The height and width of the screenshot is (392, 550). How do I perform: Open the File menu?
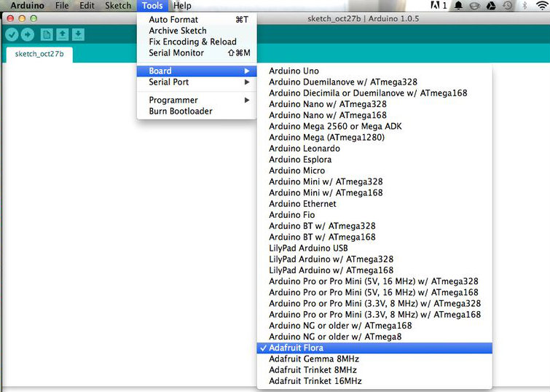point(62,6)
